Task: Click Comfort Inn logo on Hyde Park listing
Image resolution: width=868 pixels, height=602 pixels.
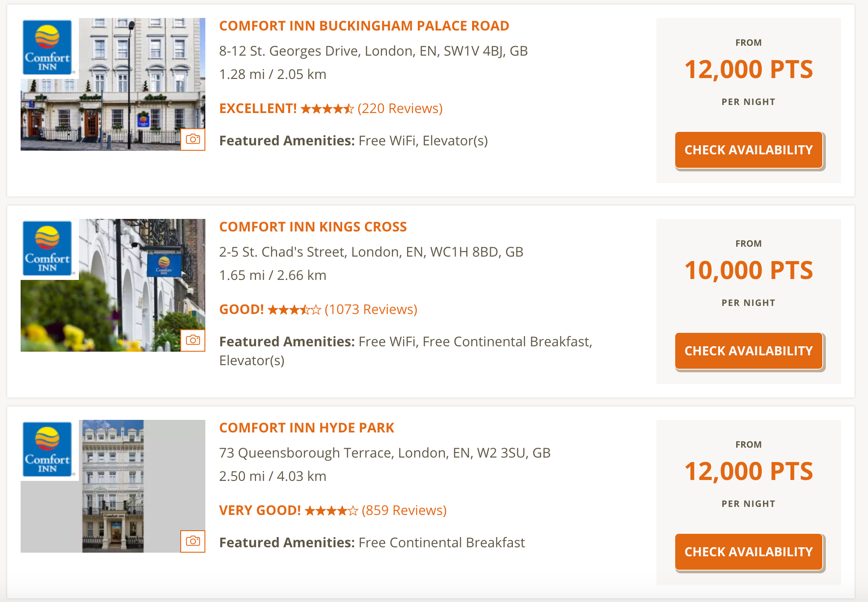Action: click(48, 449)
